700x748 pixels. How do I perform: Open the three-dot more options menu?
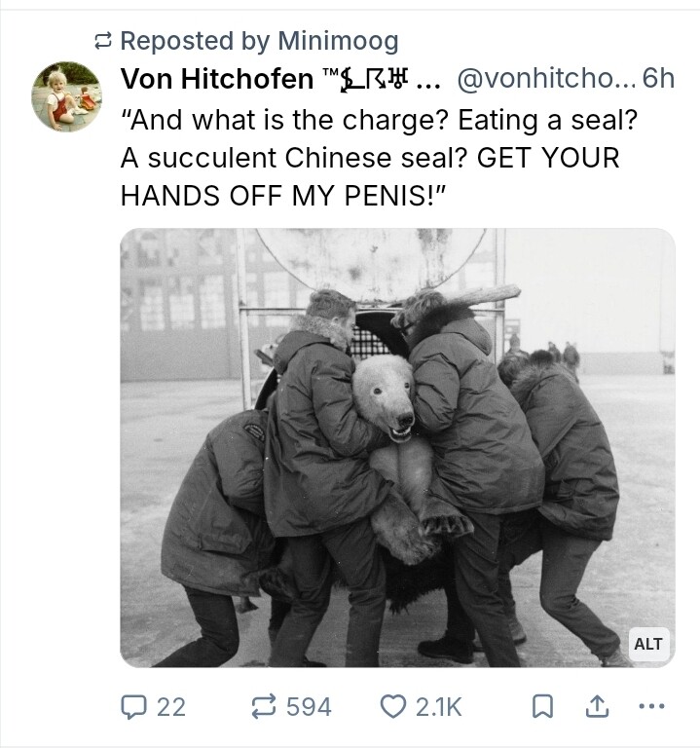(x=651, y=705)
